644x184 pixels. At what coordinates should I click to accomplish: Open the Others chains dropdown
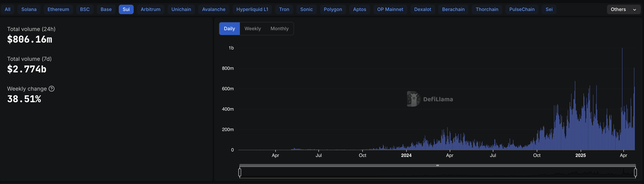click(x=623, y=9)
